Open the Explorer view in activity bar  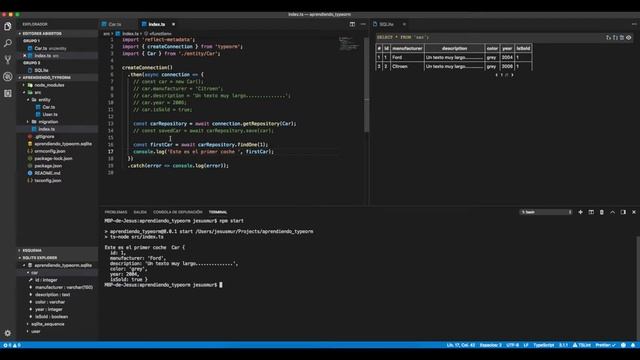8,27
